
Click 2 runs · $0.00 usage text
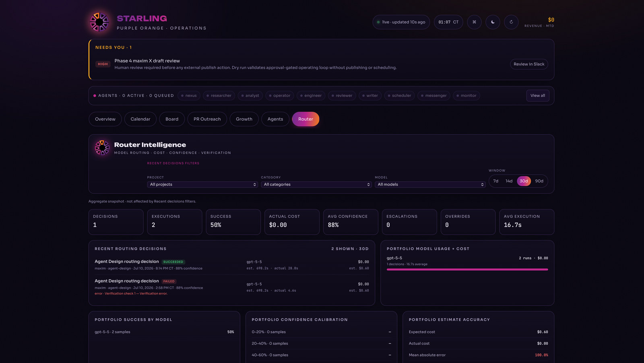(533, 258)
